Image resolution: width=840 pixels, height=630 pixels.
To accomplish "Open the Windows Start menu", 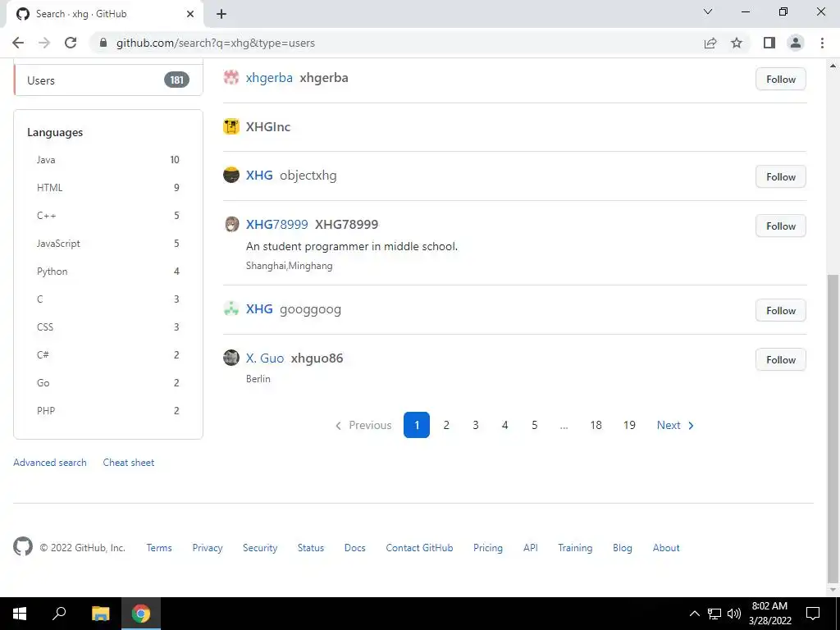I will click(x=20, y=614).
